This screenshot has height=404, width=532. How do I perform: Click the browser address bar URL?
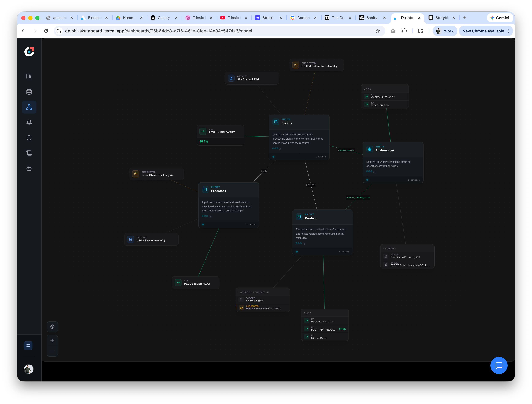tap(158, 31)
